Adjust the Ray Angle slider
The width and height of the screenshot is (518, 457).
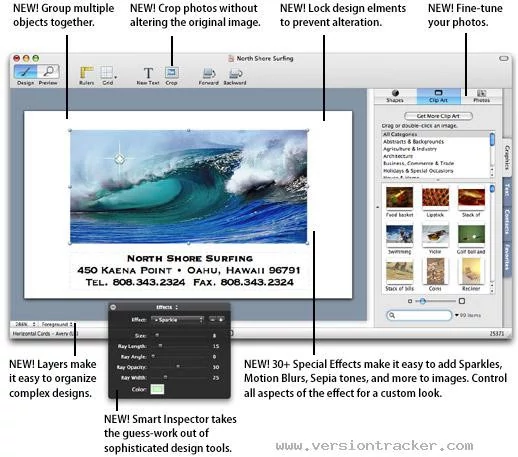153,356
